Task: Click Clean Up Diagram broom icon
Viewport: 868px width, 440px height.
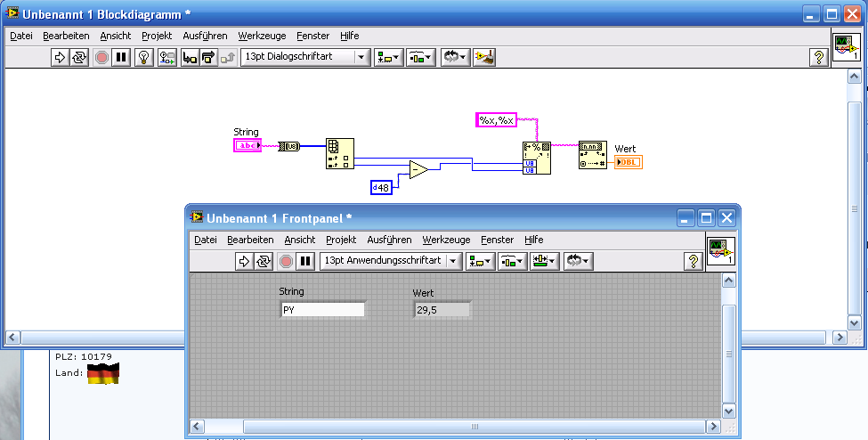Action: [x=484, y=57]
